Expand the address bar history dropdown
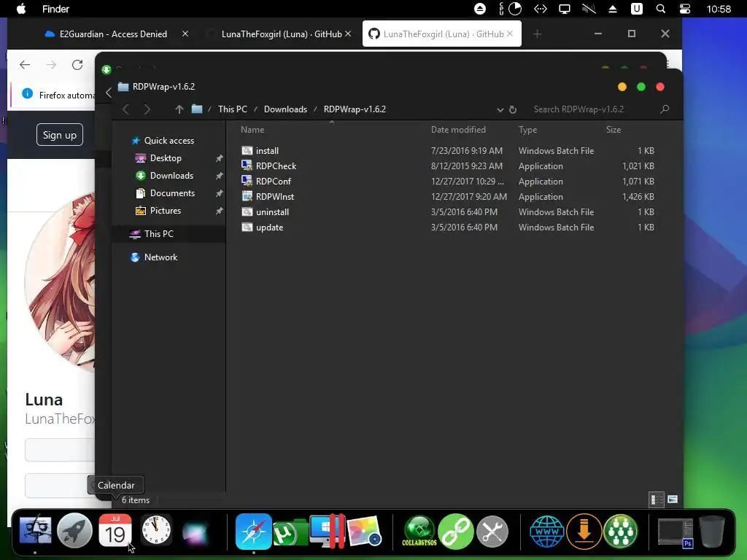The height and width of the screenshot is (560, 747). (500, 109)
